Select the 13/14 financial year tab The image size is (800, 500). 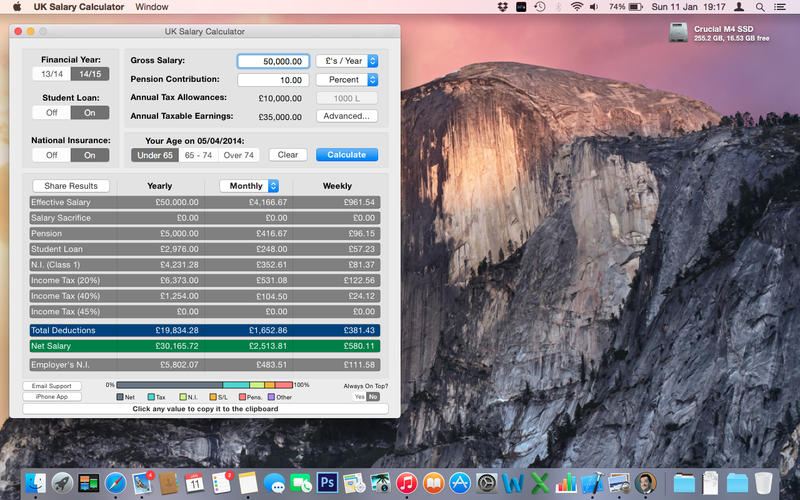pos(51,74)
